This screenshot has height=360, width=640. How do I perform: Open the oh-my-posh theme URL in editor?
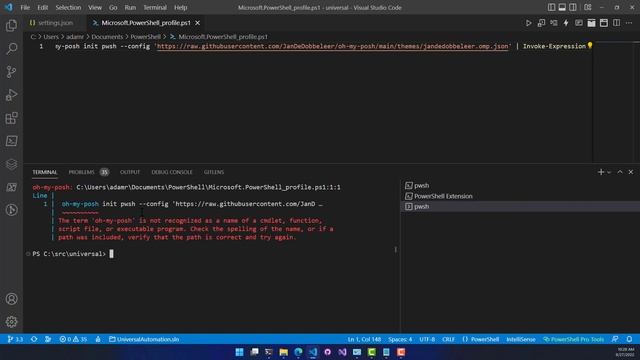pyautogui.click(x=333, y=46)
